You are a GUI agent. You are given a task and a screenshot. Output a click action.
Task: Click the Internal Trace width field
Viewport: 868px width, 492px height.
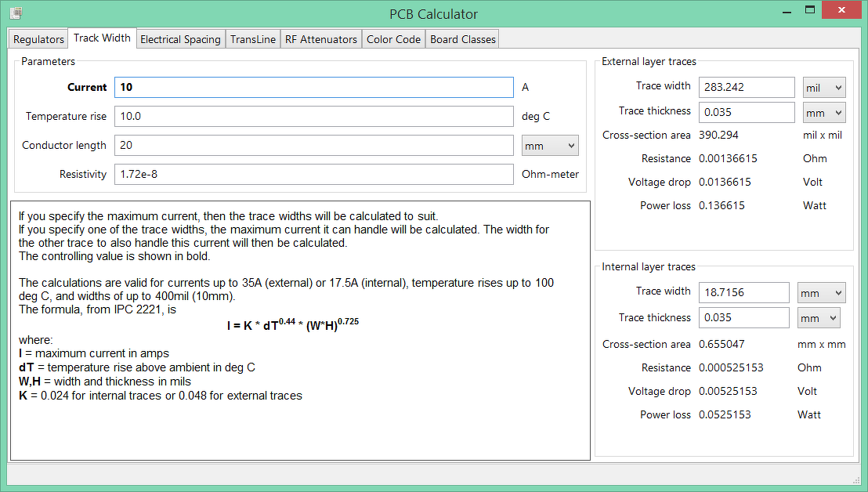744,292
